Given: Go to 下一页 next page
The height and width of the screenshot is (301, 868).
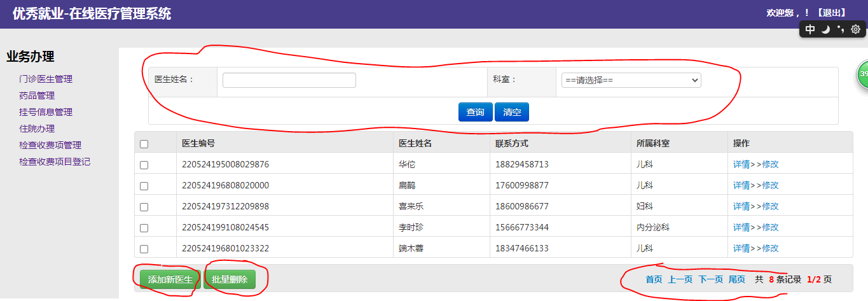Looking at the screenshot, I should pyautogui.click(x=710, y=279).
